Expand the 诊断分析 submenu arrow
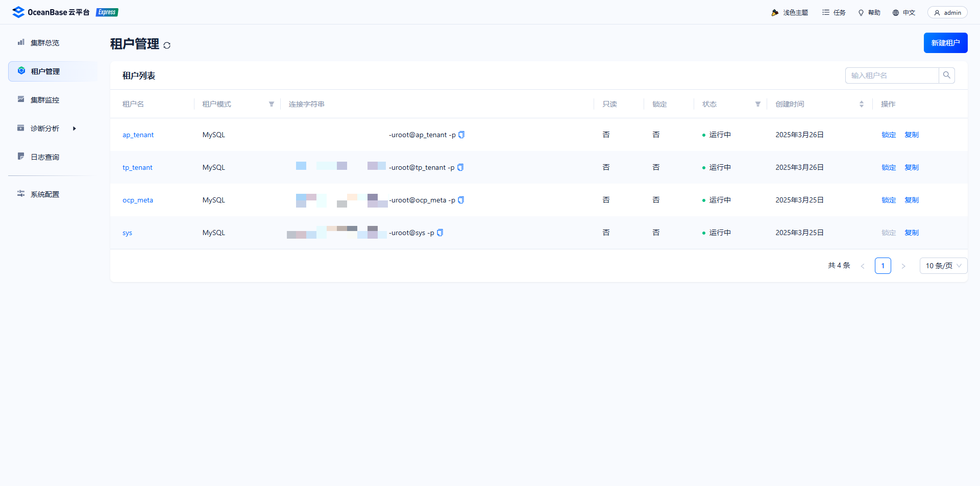 (75, 129)
